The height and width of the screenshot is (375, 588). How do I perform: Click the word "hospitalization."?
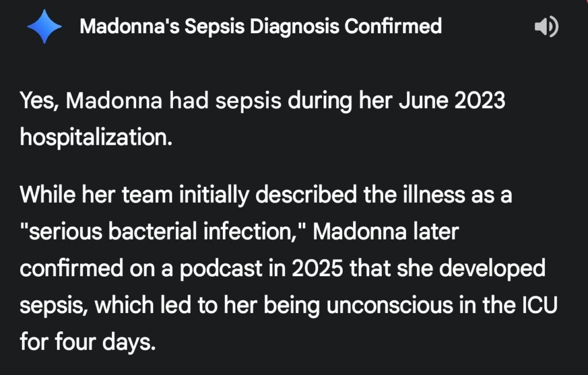click(x=96, y=138)
